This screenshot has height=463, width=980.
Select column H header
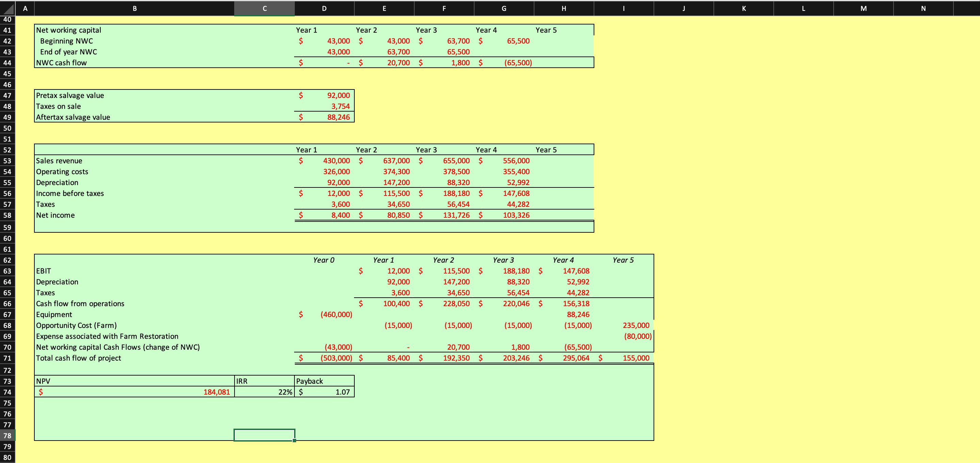(563, 9)
